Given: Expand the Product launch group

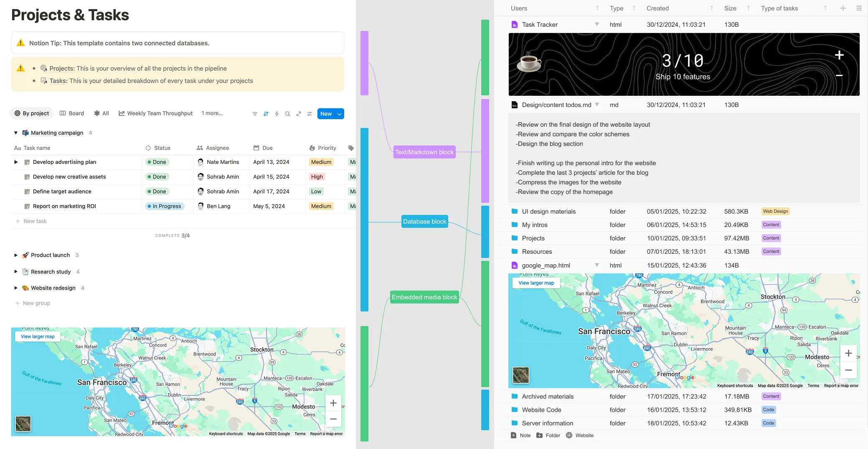Looking at the screenshot, I should 16,255.
